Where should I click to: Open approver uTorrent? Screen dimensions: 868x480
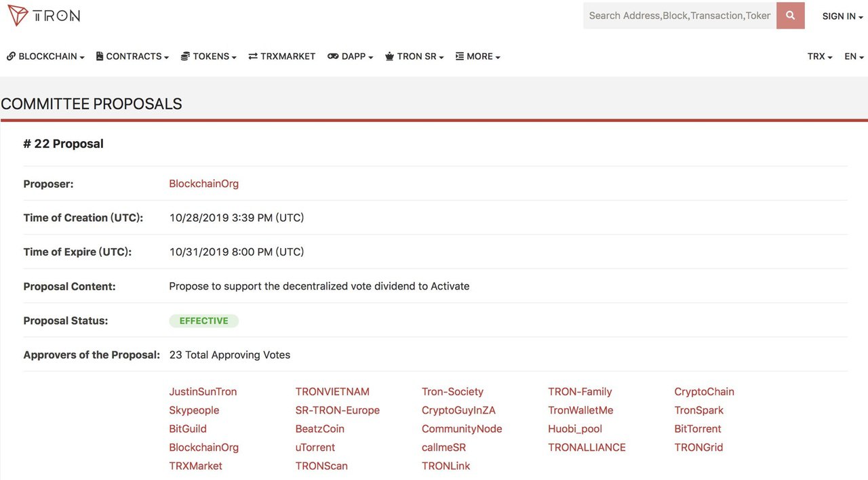(315, 447)
